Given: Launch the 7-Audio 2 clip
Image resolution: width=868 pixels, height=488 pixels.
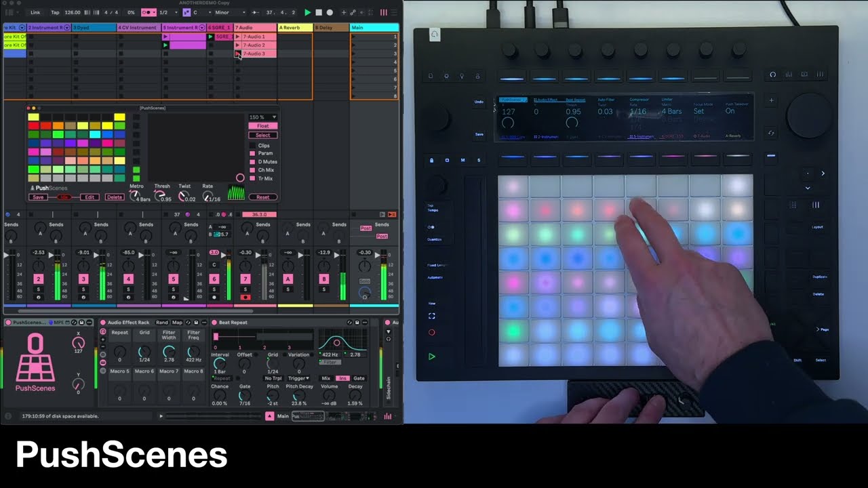Looking at the screenshot, I should (x=237, y=45).
